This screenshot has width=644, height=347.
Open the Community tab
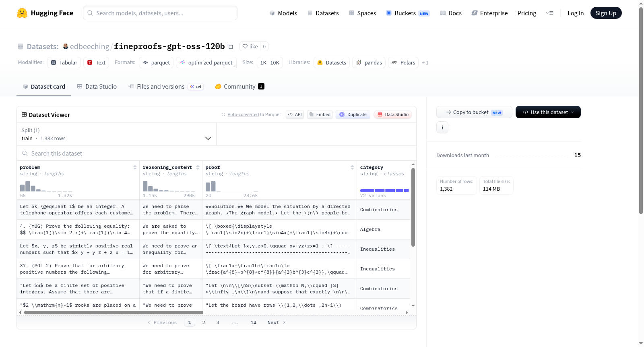coord(240,87)
